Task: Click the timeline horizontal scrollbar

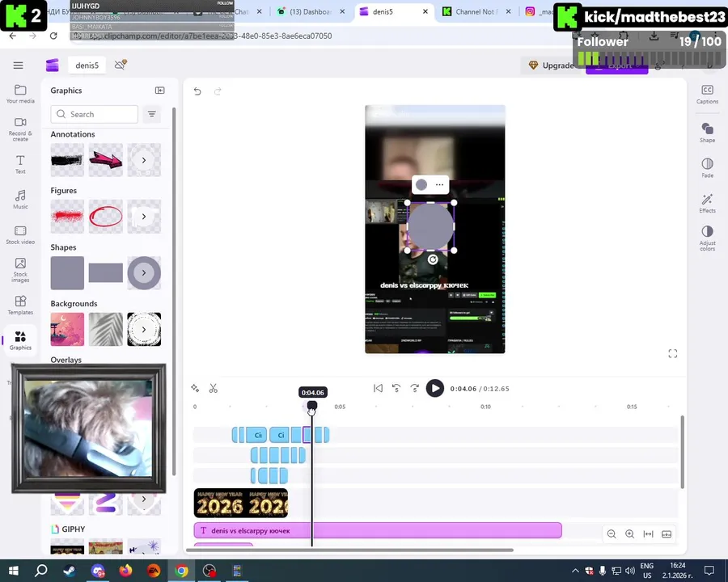Action: click(x=349, y=550)
